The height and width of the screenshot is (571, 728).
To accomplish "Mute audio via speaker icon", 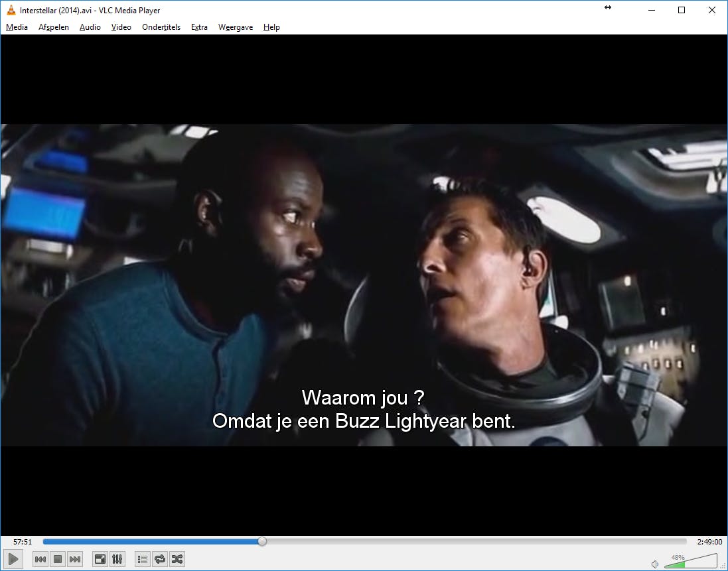I will (x=655, y=564).
